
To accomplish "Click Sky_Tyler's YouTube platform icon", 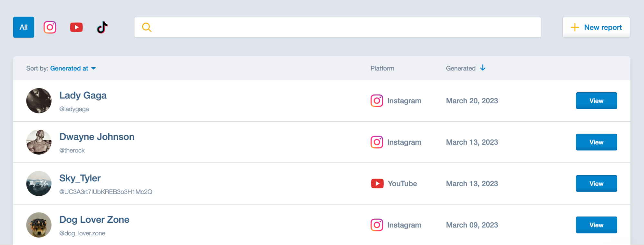I will pos(377,184).
